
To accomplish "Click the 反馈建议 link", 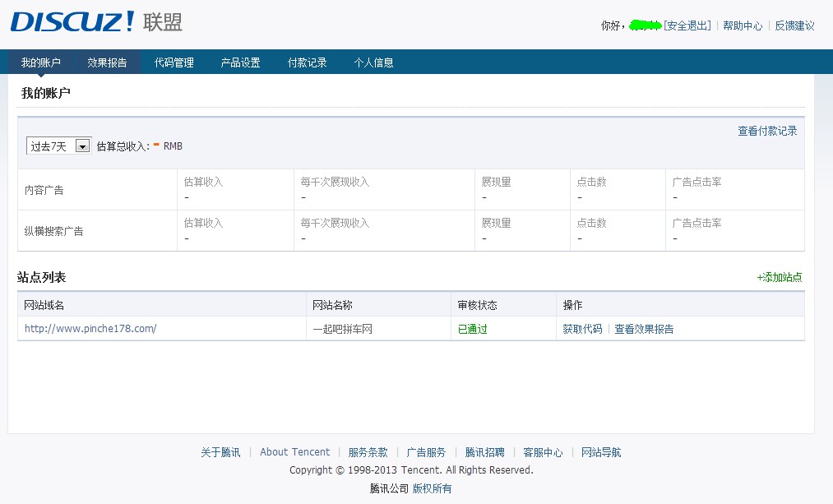I will coord(795,25).
